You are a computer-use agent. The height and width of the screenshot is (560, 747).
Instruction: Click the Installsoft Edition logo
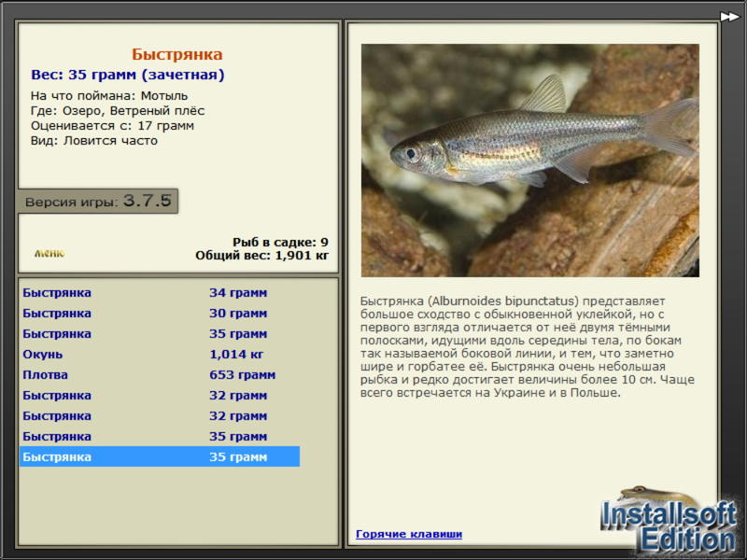pyautogui.click(x=669, y=521)
